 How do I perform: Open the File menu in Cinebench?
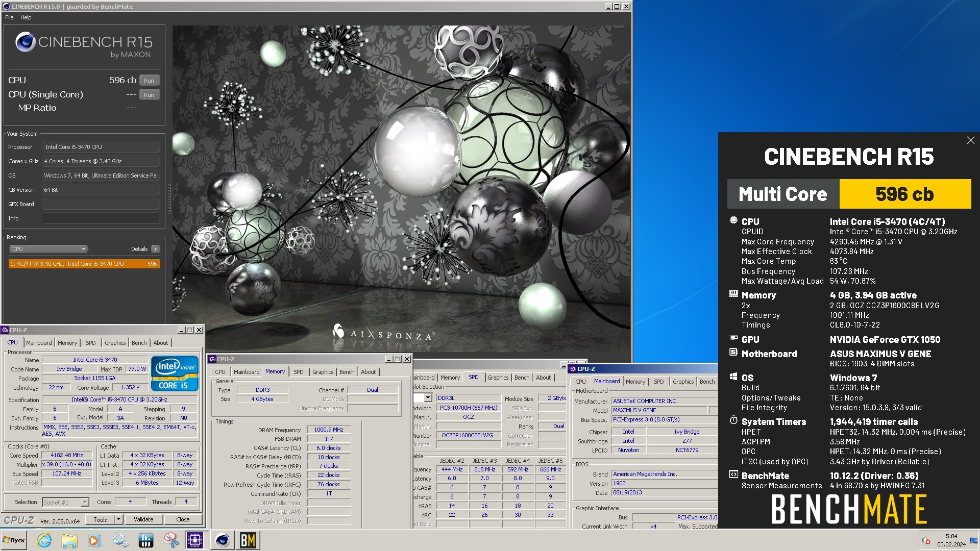click(9, 17)
